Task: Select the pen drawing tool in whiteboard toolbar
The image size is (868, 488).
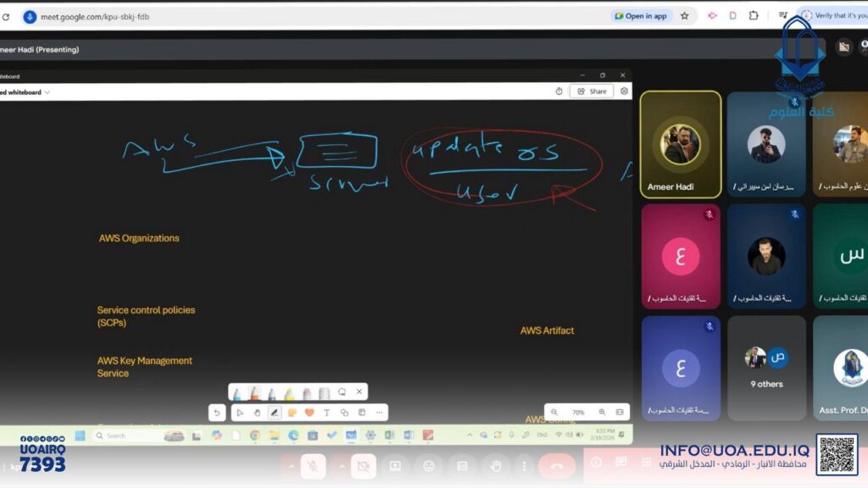Action: [275, 413]
